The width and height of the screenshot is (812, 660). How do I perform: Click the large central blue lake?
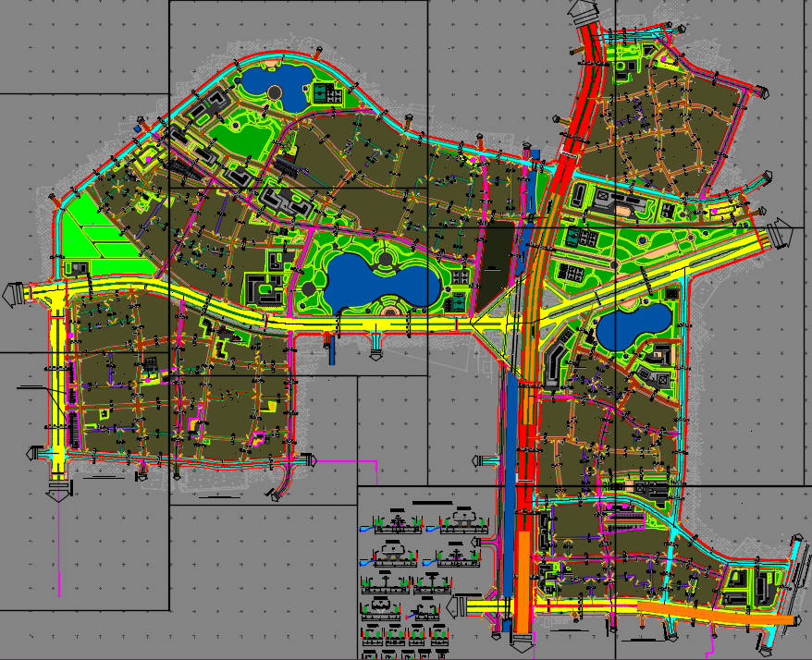point(377,280)
